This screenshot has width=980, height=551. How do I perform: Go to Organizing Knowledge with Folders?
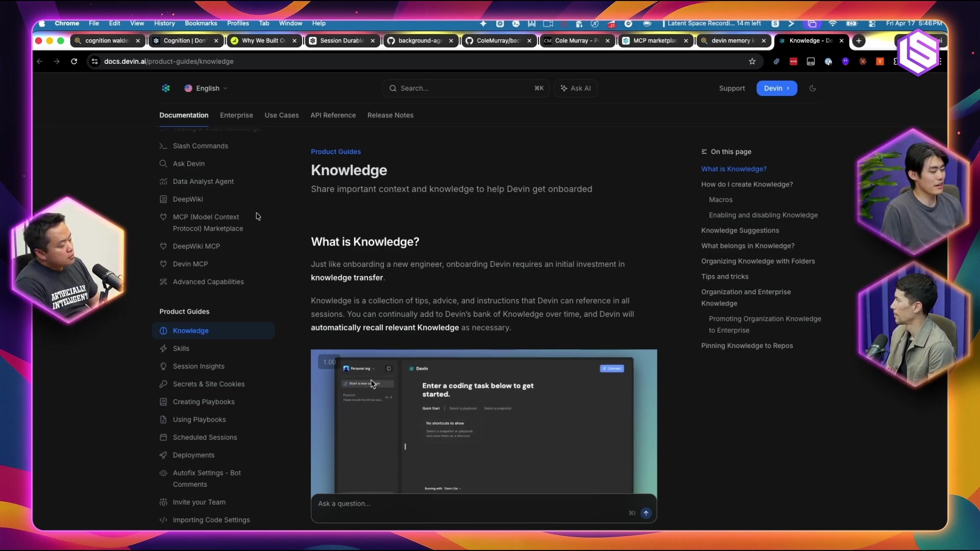758,261
